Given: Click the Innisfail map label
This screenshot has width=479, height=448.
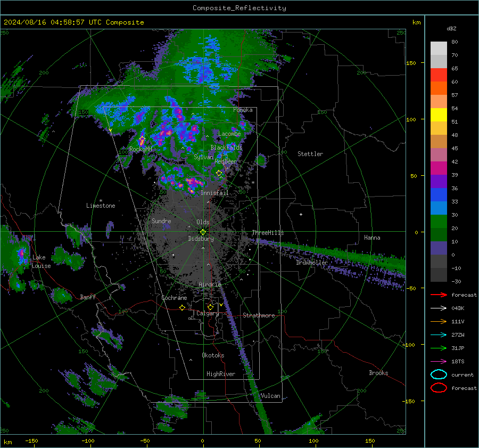Looking at the screenshot, I should click(x=214, y=193).
